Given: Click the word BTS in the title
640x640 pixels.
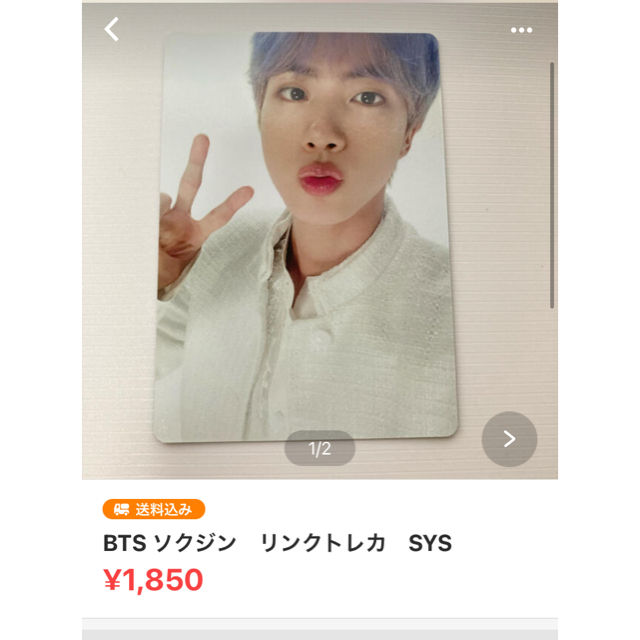Looking at the screenshot, I should pos(124,543).
